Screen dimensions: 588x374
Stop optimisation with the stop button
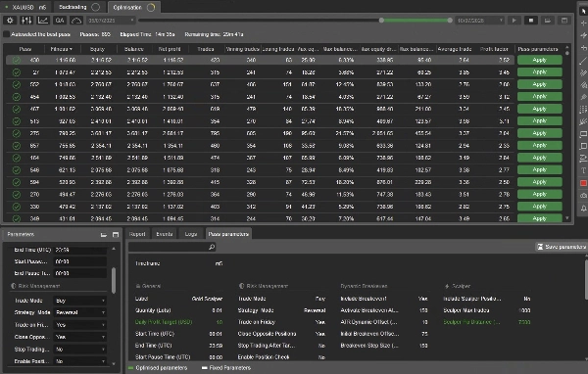[x=531, y=21]
